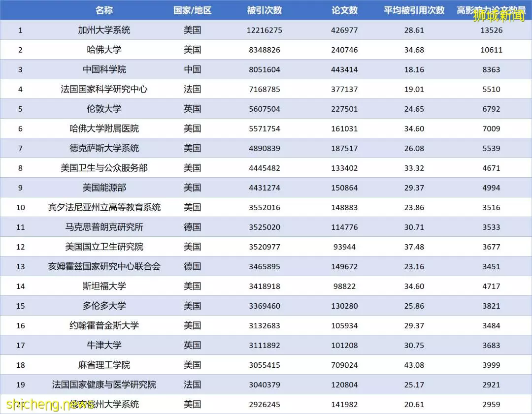This screenshot has height=414, width=532.
Task: Click the 被引次数 column header
Action: [265, 10]
